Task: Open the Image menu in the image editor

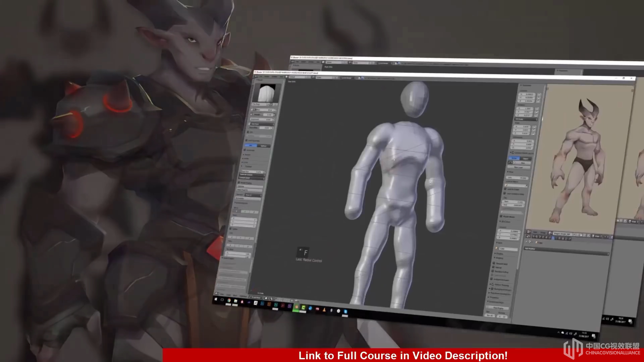Action: [543, 233]
